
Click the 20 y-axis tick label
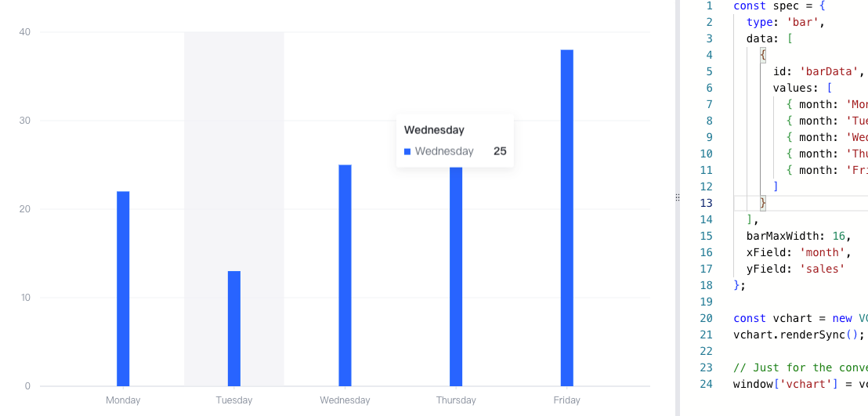(25, 209)
